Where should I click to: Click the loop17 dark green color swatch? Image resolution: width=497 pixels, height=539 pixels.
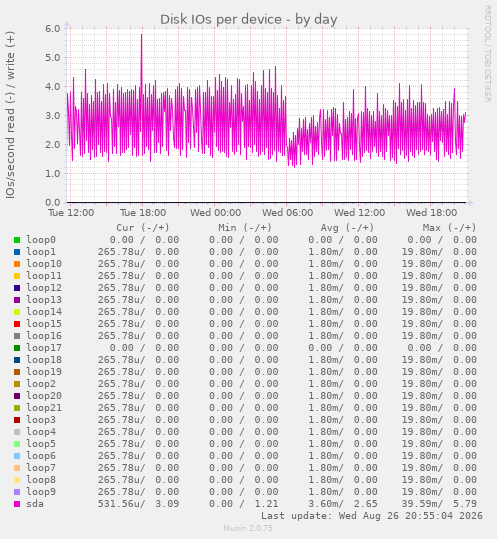17,348
